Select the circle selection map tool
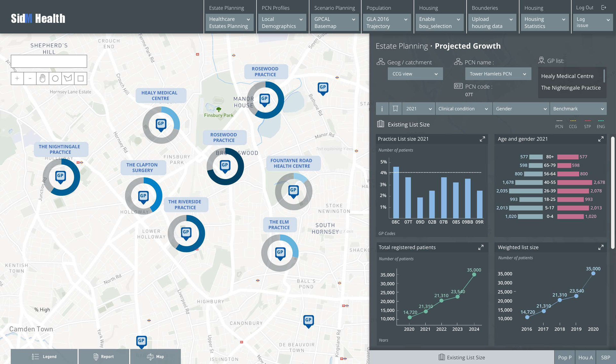 (55, 79)
